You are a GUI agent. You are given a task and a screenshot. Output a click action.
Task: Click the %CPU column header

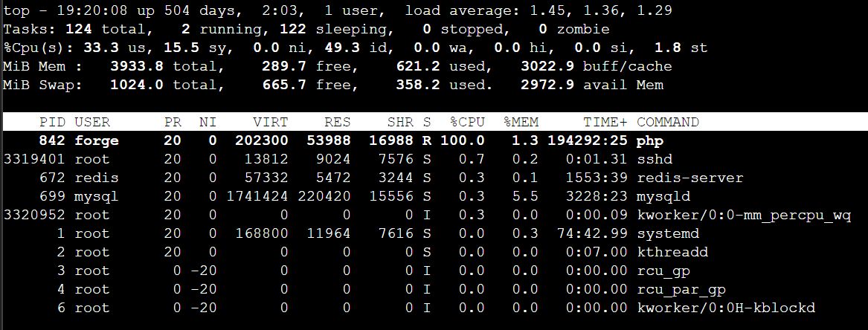467,122
